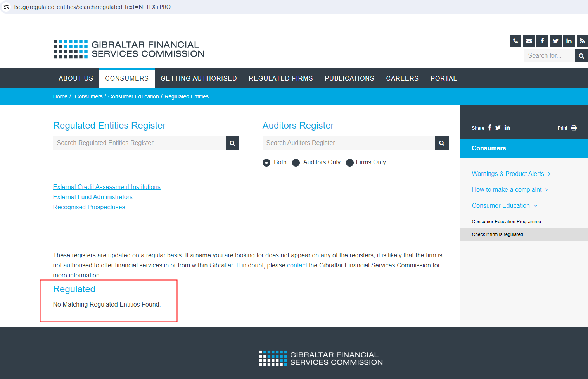This screenshot has height=379, width=588.
Task: Click the Print label in sidebar
Action: pyautogui.click(x=562, y=128)
